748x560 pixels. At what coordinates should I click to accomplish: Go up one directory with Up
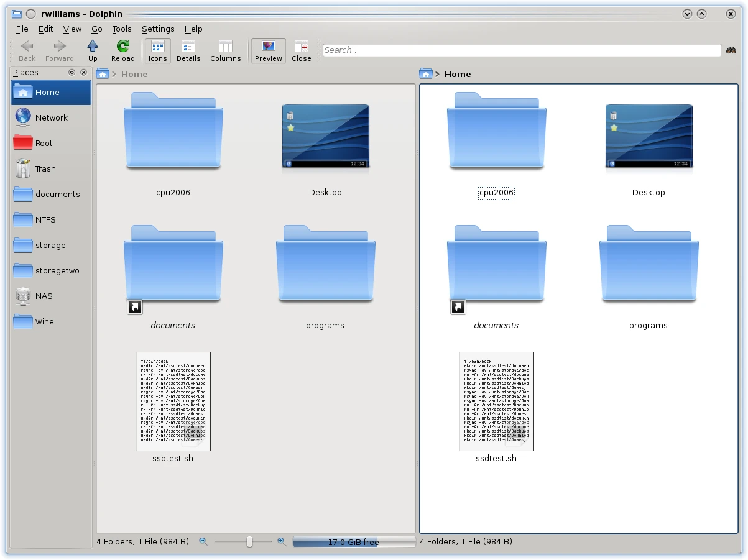pos(93,51)
